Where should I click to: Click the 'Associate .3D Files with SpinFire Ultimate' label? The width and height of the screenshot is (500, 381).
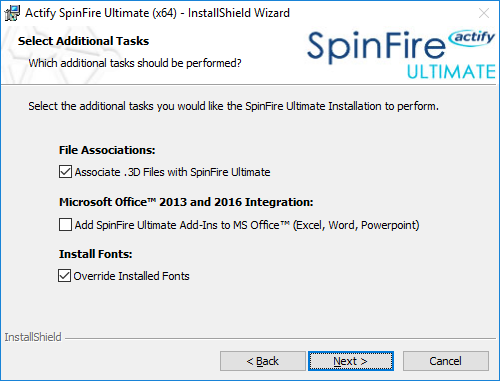172,172
